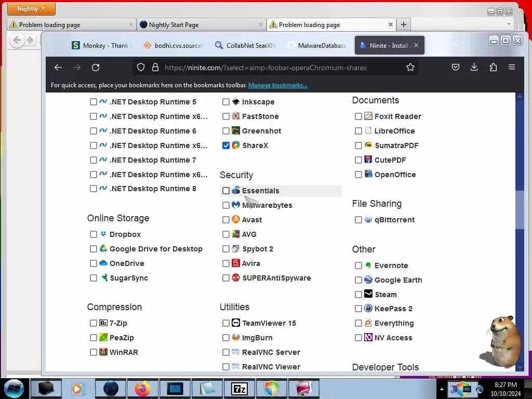The width and height of the screenshot is (532, 399).
Task: Click the Firefox back arrow button
Action: click(58, 68)
